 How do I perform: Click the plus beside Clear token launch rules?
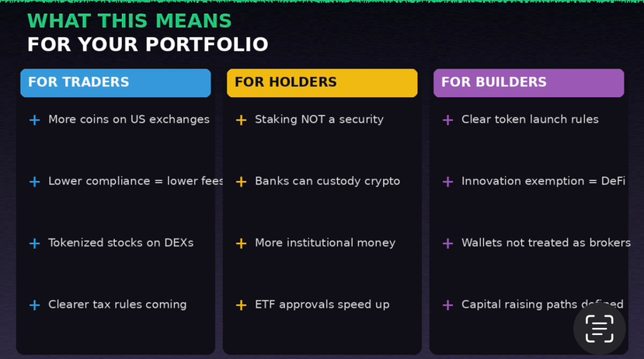pyautogui.click(x=447, y=120)
